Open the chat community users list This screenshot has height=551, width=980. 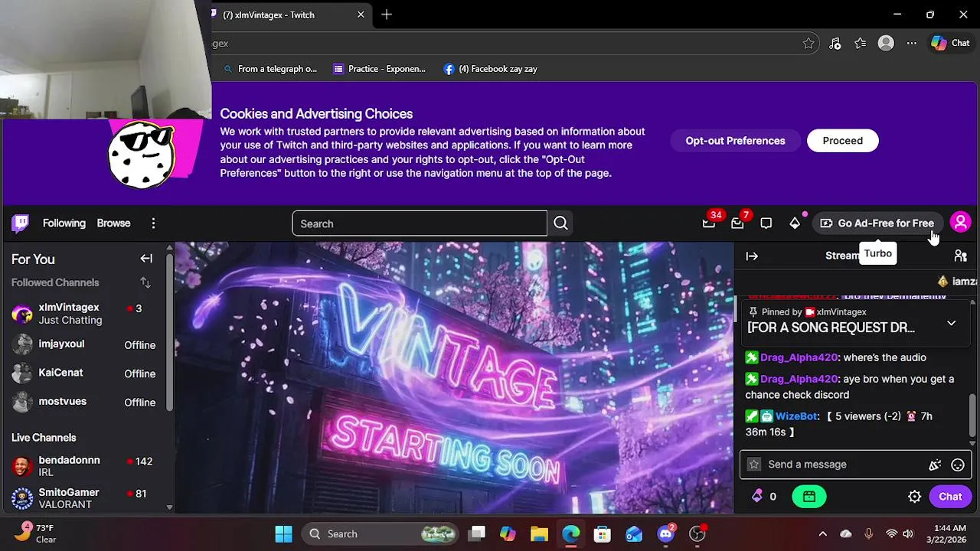(960, 256)
